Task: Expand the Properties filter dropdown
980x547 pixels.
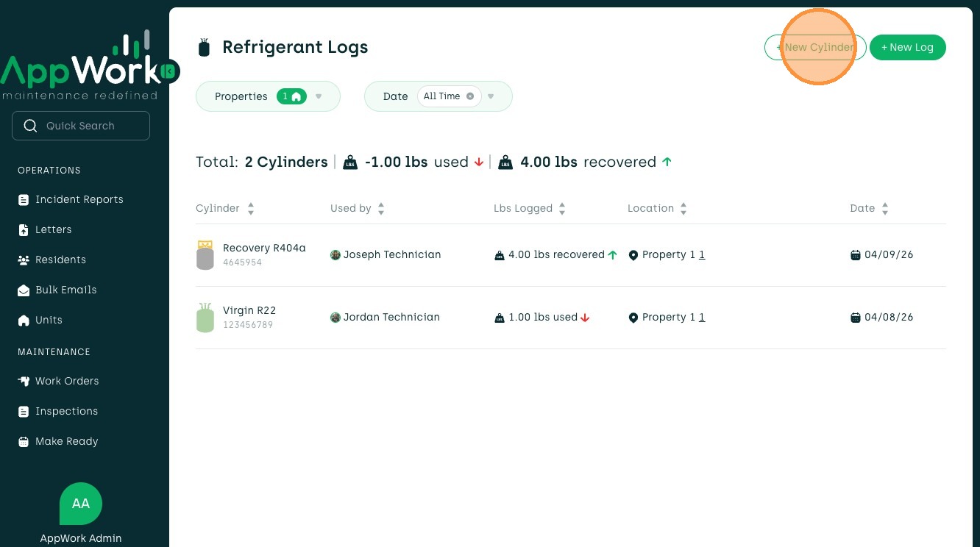Action: point(319,96)
